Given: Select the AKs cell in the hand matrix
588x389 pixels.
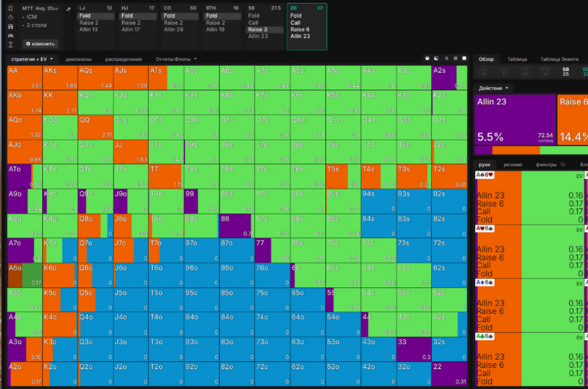Looking at the screenshot, I should pyautogui.click(x=59, y=78).
